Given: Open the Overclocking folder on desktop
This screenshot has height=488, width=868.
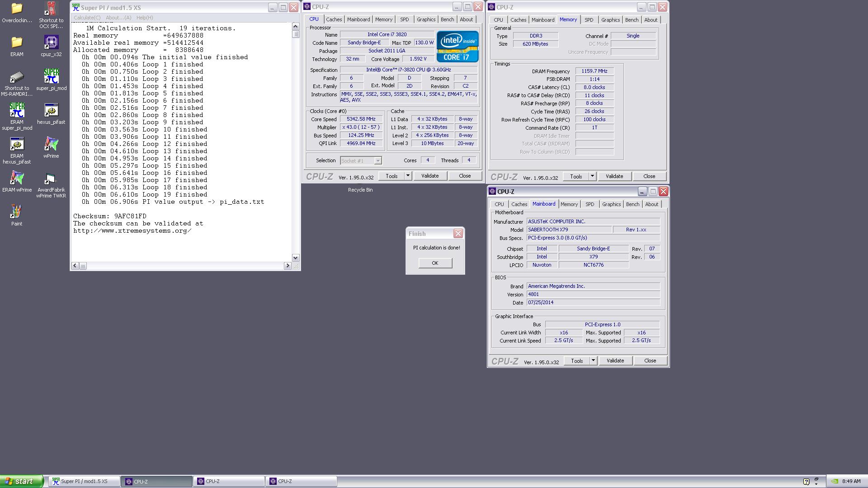Looking at the screenshot, I should point(17,12).
